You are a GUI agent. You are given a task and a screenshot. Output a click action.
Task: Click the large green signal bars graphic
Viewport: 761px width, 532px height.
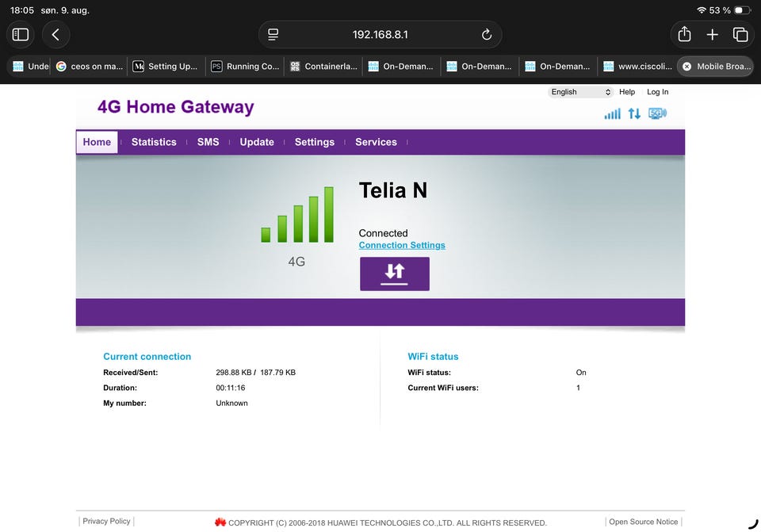pos(297,214)
